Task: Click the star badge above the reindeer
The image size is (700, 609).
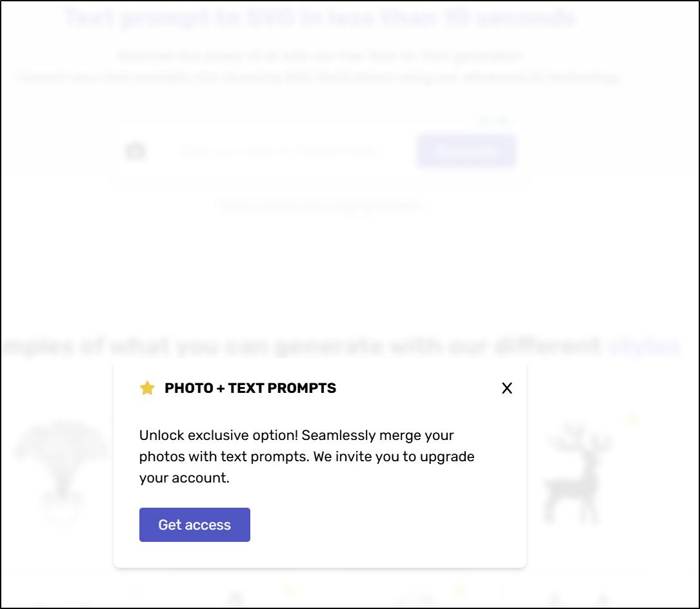Action: (x=632, y=420)
